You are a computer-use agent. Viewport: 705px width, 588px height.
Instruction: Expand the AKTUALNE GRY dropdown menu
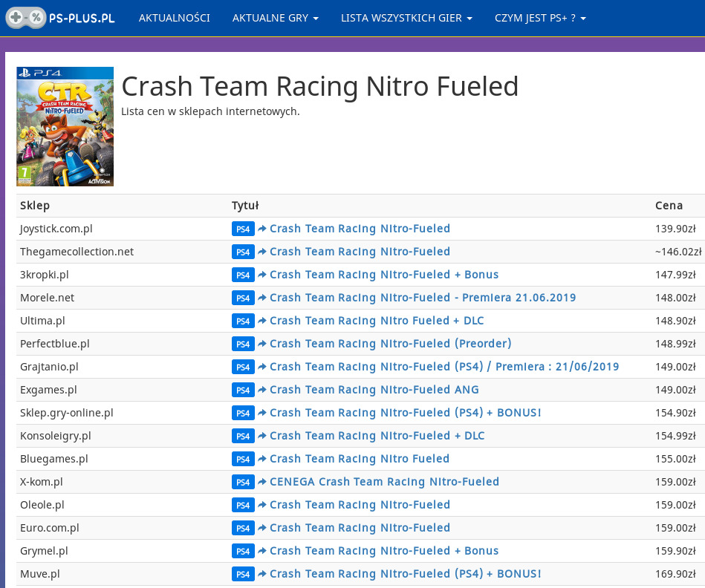[x=275, y=18]
